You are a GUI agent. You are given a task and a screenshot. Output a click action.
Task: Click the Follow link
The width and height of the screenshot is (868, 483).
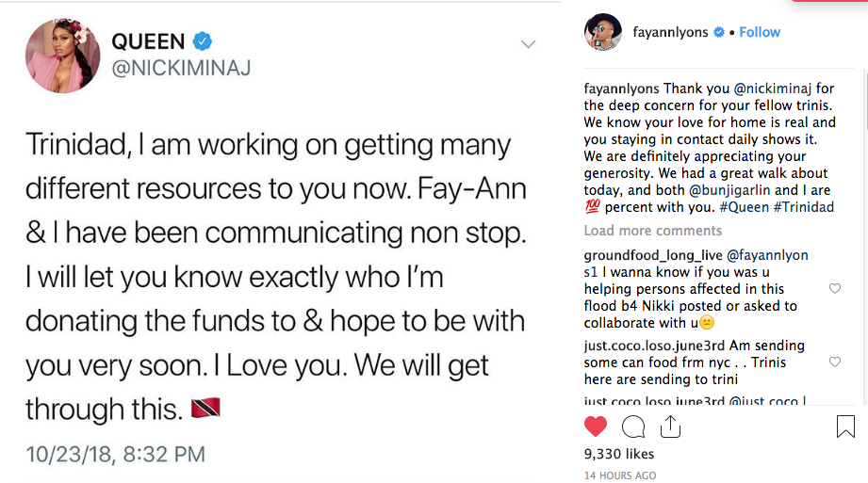coord(760,32)
